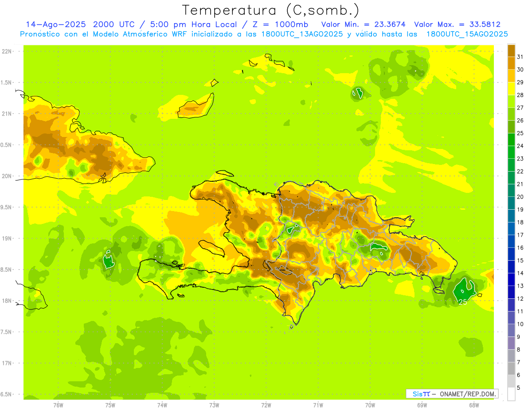532x411 pixels.
Task: Click the colorbar swatch between 29 and 30
Action: click(x=511, y=76)
